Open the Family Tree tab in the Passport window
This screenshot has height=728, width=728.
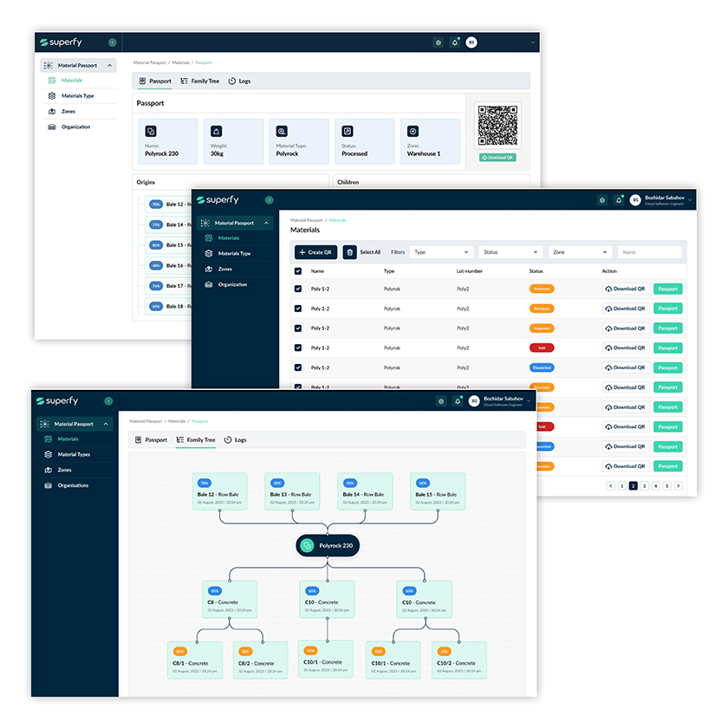point(199,81)
